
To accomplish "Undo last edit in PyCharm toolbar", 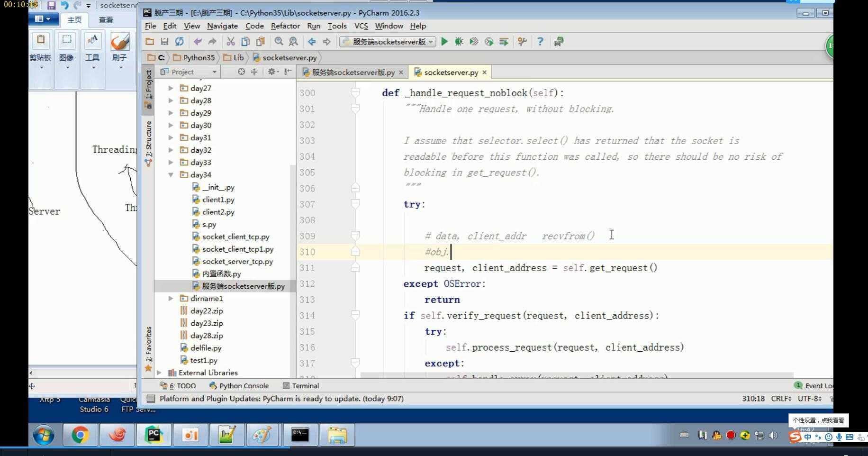I will click(x=198, y=42).
